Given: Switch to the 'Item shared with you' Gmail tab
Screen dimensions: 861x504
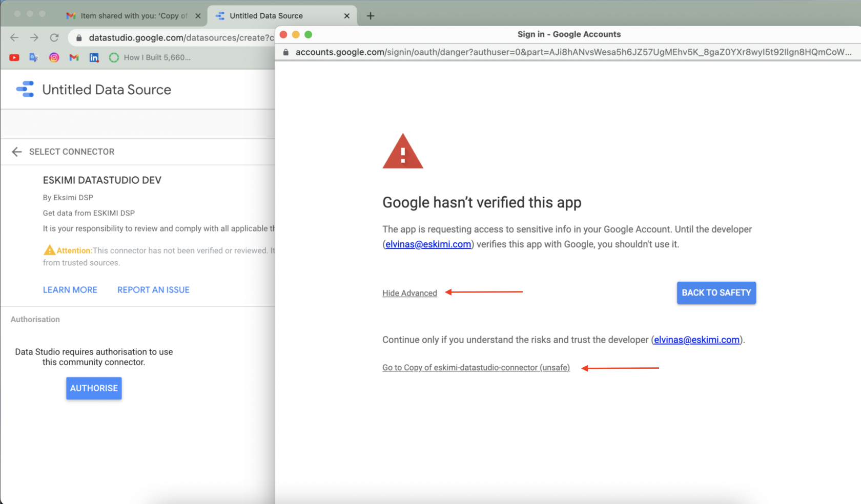Looking at the screenshot, I should coord(133,16).
